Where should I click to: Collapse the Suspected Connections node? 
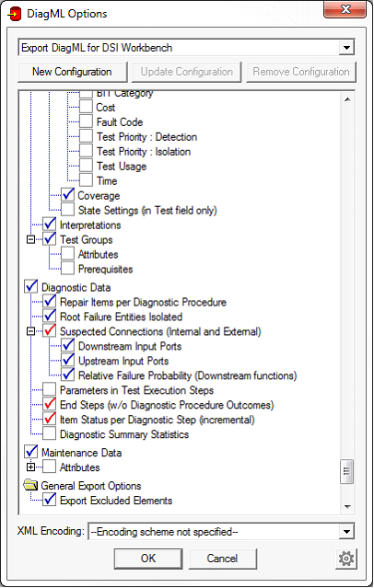(x=30, y=331)
